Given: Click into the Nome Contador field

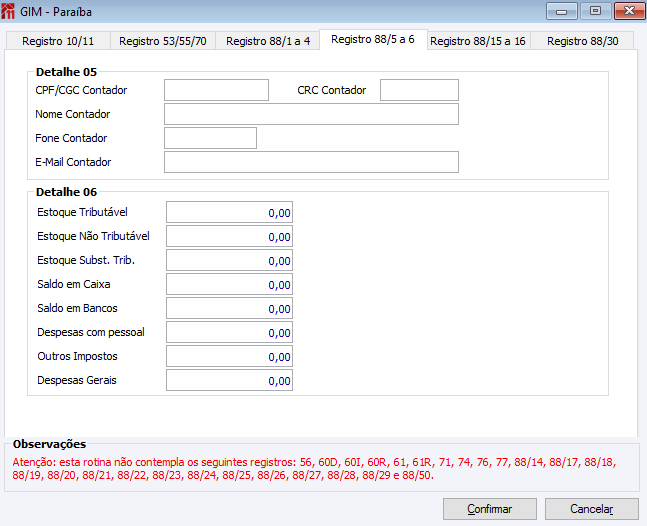Looking at the screenshot, I should tap(311, 114).
